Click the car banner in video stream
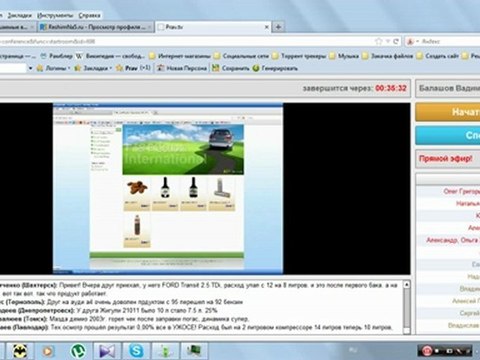 (x=183, y=149)
